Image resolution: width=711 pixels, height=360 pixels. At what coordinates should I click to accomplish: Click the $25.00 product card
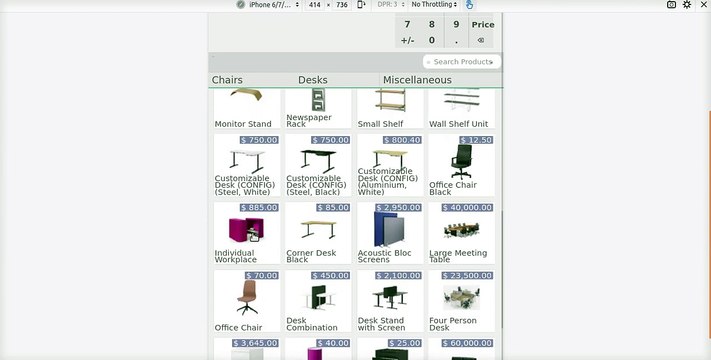[x=390, y=349]
